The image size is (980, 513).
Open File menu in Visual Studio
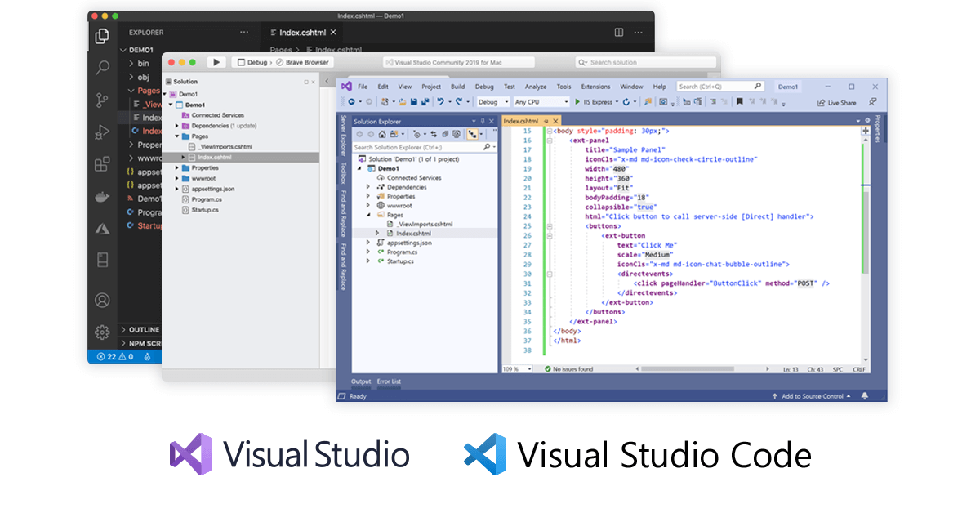tap(363, 86)
